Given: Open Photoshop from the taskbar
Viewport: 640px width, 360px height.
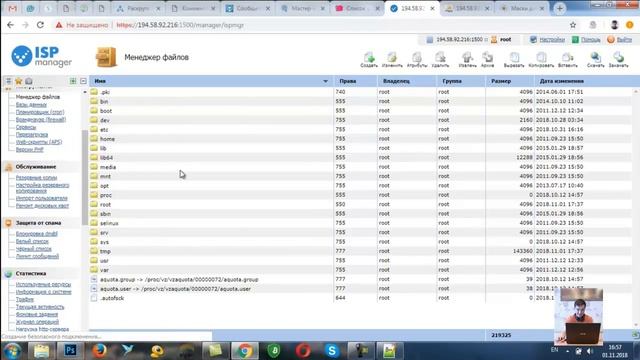Looking at the screenshot, I should pyautogui.click(x=70, y=351).
